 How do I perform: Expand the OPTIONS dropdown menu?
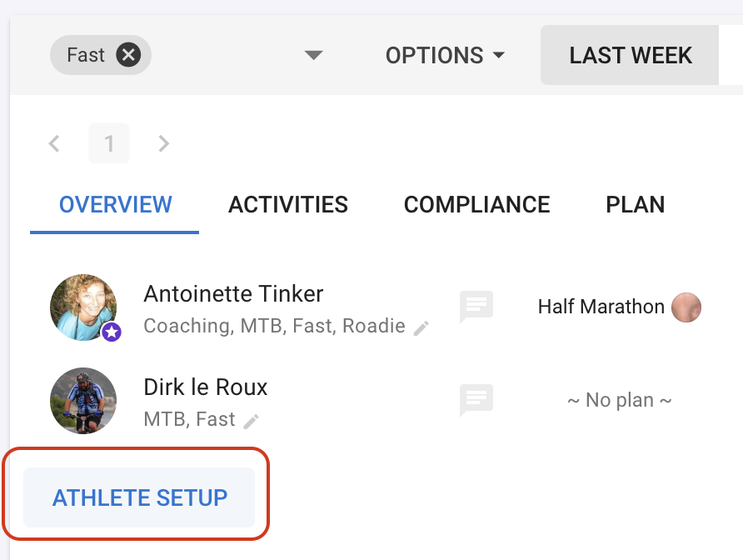(x=445, y=56)
